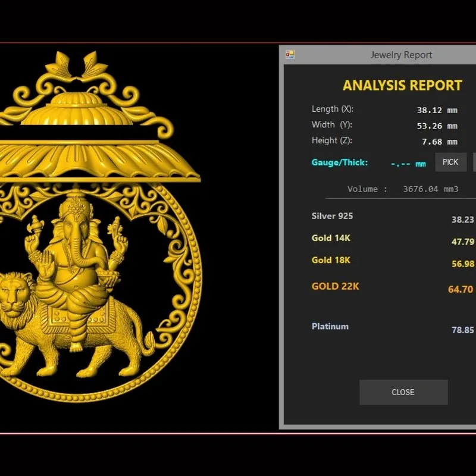Select the Gold 14K weight 47.79
Screen dimensions: 476x476
(463, 242)
